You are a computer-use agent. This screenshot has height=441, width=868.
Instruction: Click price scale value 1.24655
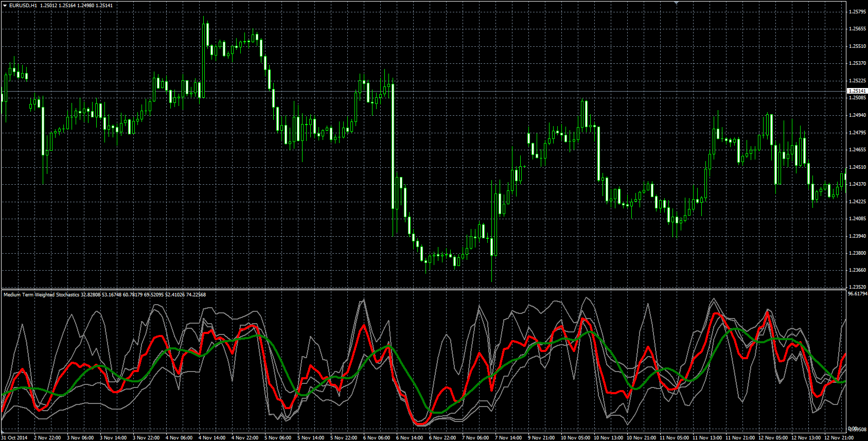click(857, 150)
